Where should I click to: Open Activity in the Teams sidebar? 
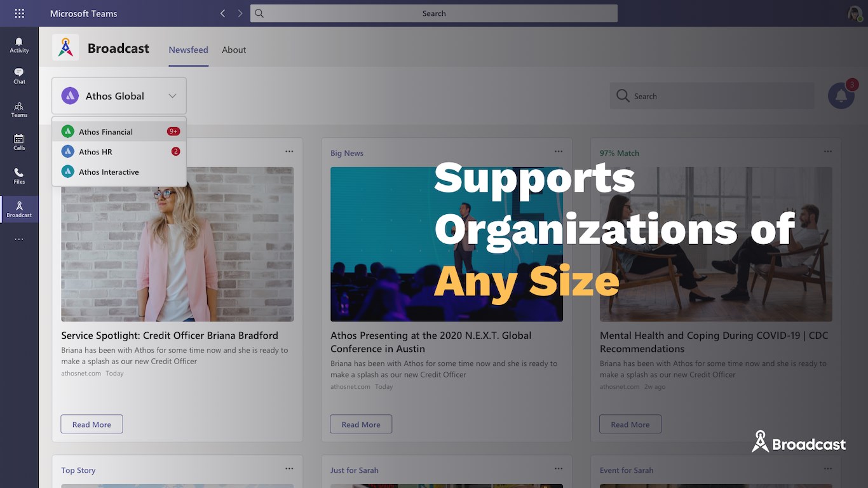click(x=19, y=45)
